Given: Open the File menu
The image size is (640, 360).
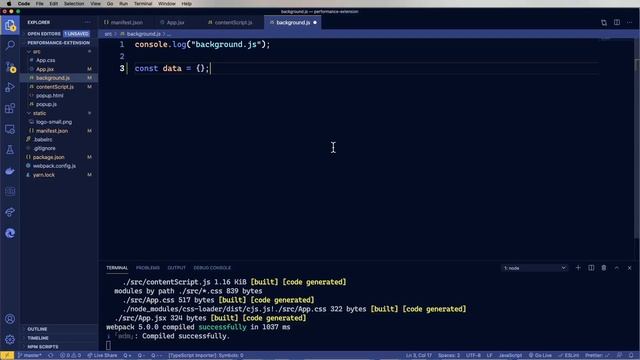Looking at the screenshot, I should pos(40,4).
